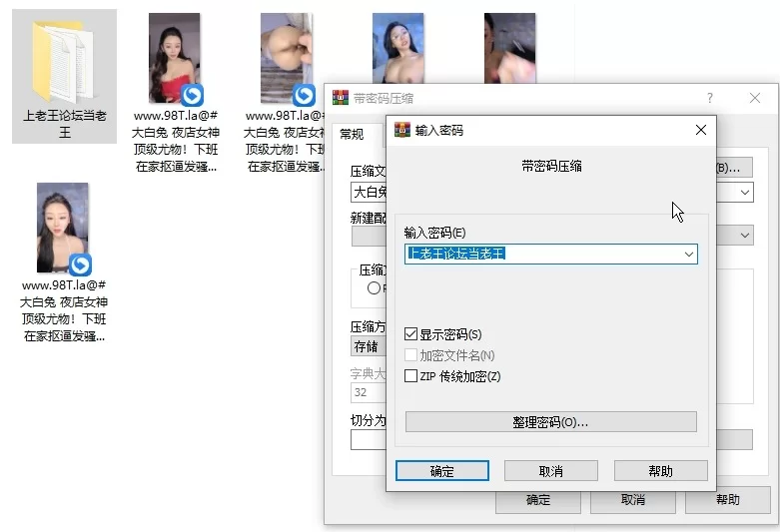
Task: Click 上老王论坛当老王 folder name label
Action: click(x=65, y=125)
